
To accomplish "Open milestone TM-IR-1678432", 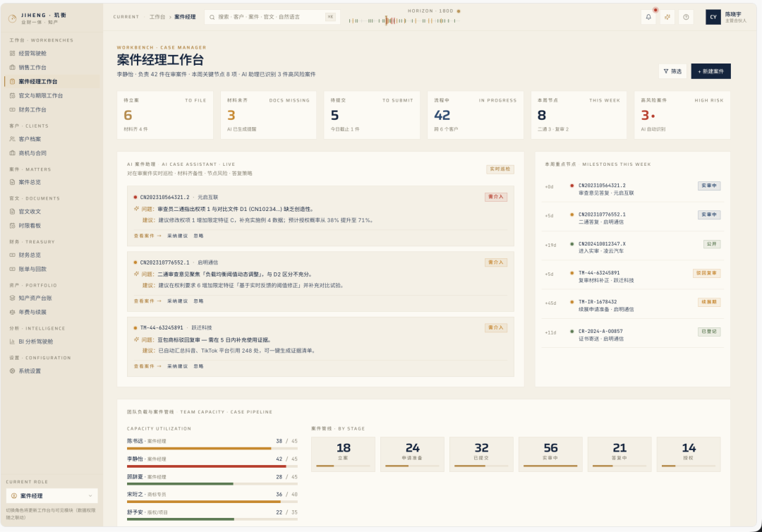I will (x=632, y=305).
